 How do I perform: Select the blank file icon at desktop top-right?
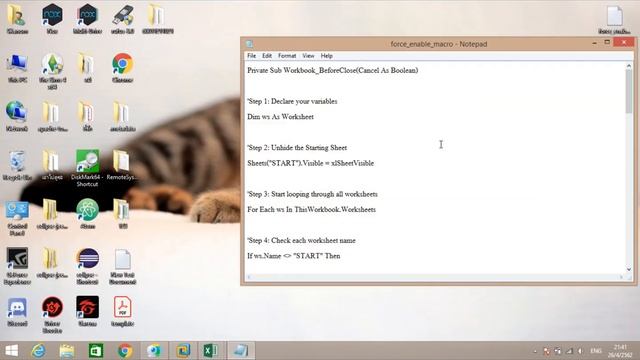click(x=614, y=19)
